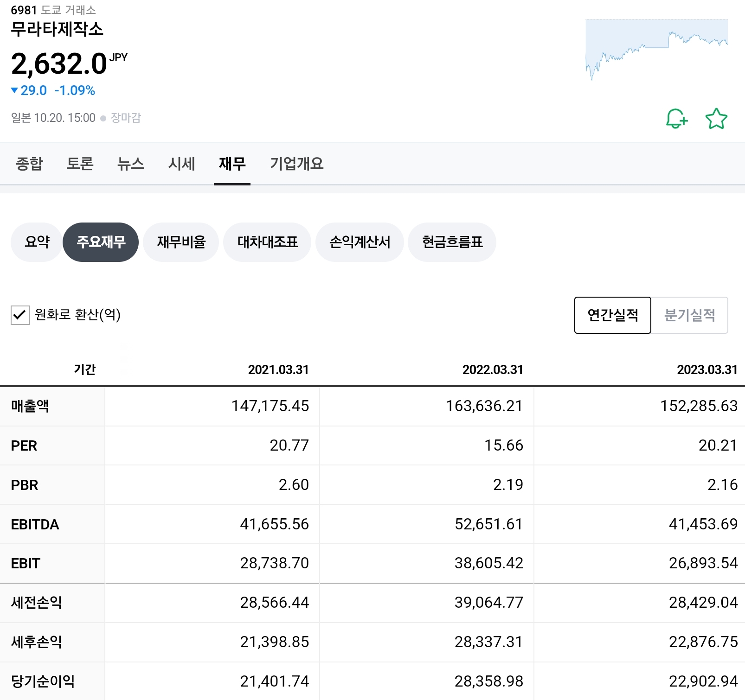Click the current price 2,632.0
Viewport: 745px width, 700px height.
(x=59, y=64)
